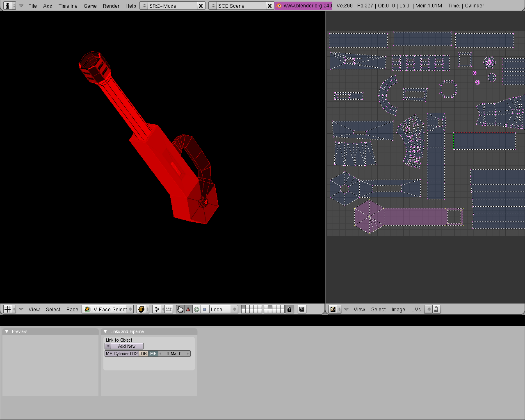525x420 pixels.
Task: Select the rotate manipulator circle icon
Action: click(196, 309)
